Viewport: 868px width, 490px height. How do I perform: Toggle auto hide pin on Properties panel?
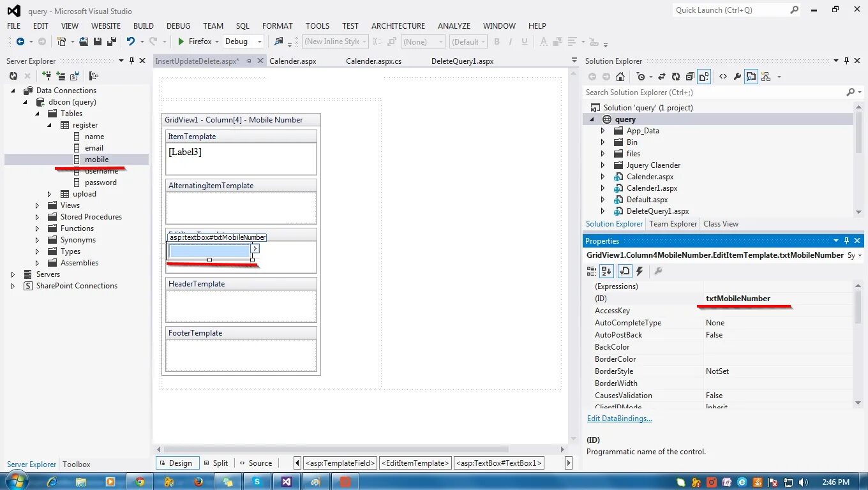point(847,241)
